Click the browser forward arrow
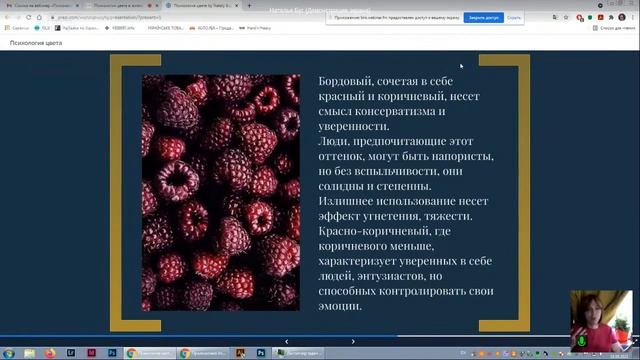Viewport: 640px width, 360px height. (x=18, y=17)
